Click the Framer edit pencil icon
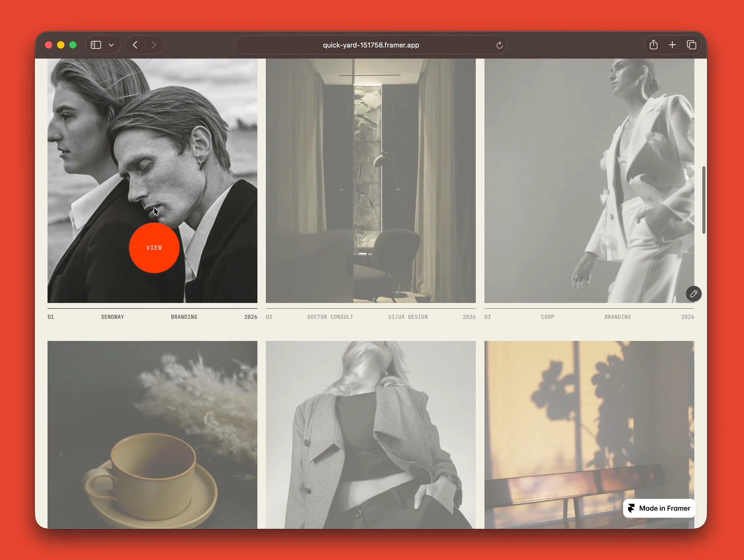This screenshot has height=560, width=744. click(x=694, y=294)
